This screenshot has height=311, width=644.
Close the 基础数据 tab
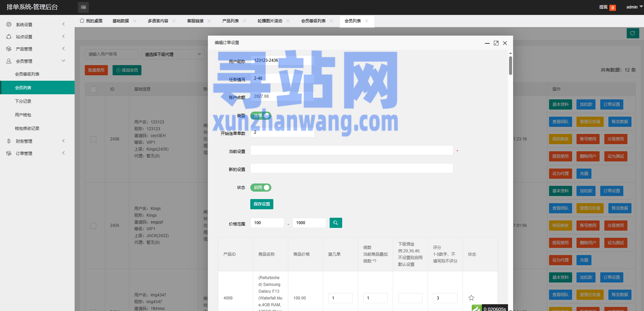(135, 21)
